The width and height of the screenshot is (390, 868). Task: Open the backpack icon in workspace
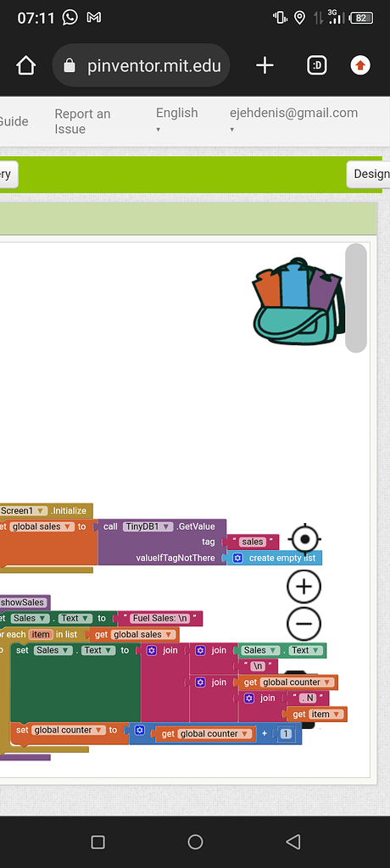pyautogui.click(x=299, y=302)
